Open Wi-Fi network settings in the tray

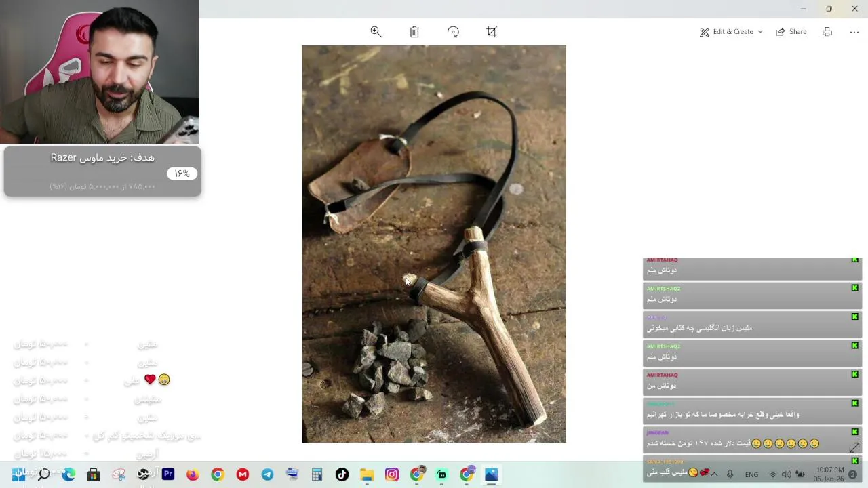tap(772, 474)
